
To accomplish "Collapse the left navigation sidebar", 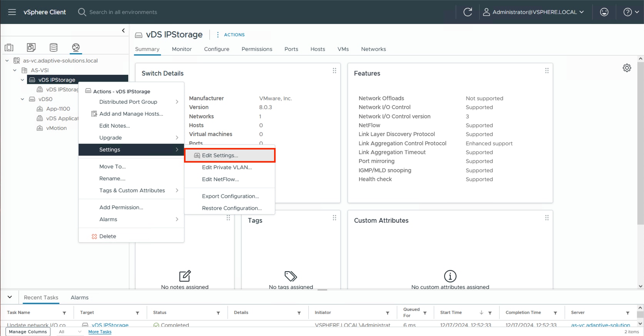I will point(123,30).
